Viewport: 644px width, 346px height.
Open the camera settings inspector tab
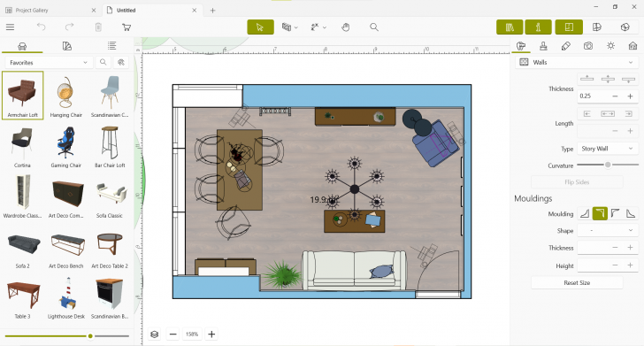coord(588,46)
